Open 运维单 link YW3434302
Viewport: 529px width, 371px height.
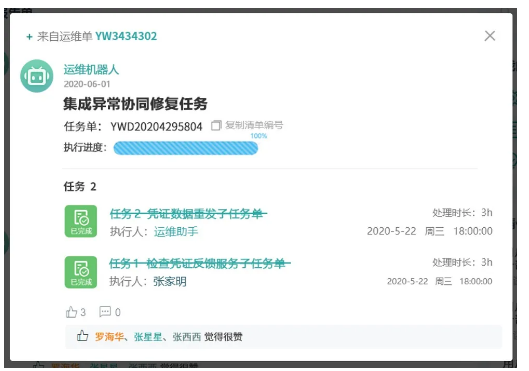point(126,36)
